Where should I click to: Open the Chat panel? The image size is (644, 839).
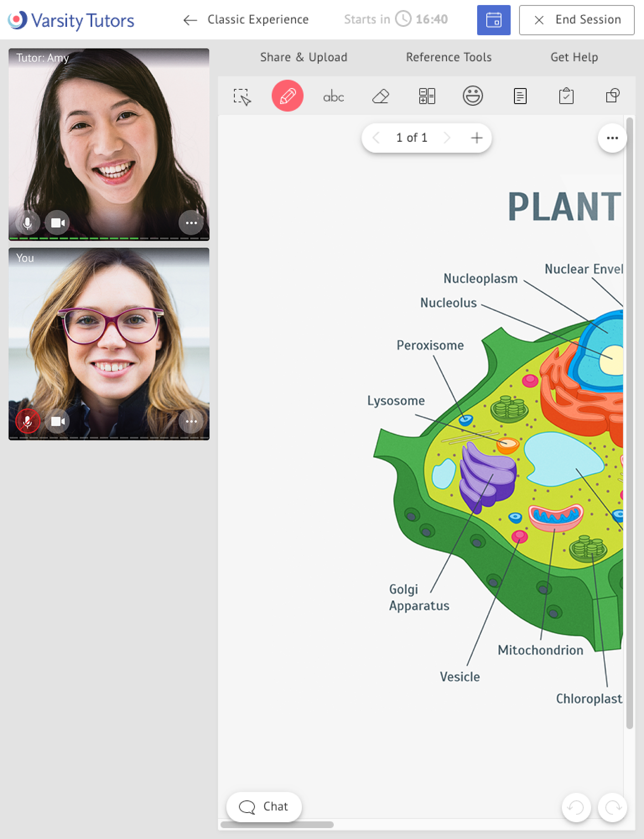pyautogui.click(x=264, y=806)
